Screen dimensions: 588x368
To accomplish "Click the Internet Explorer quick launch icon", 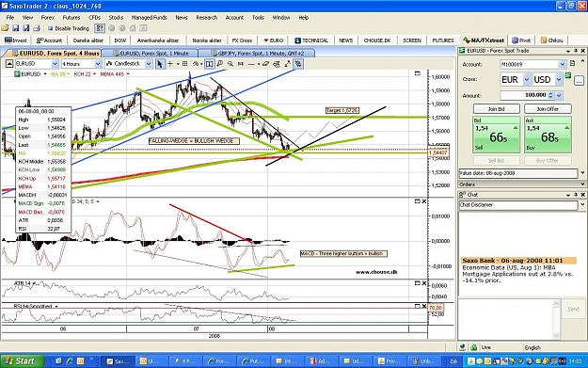I will point(70,360).
